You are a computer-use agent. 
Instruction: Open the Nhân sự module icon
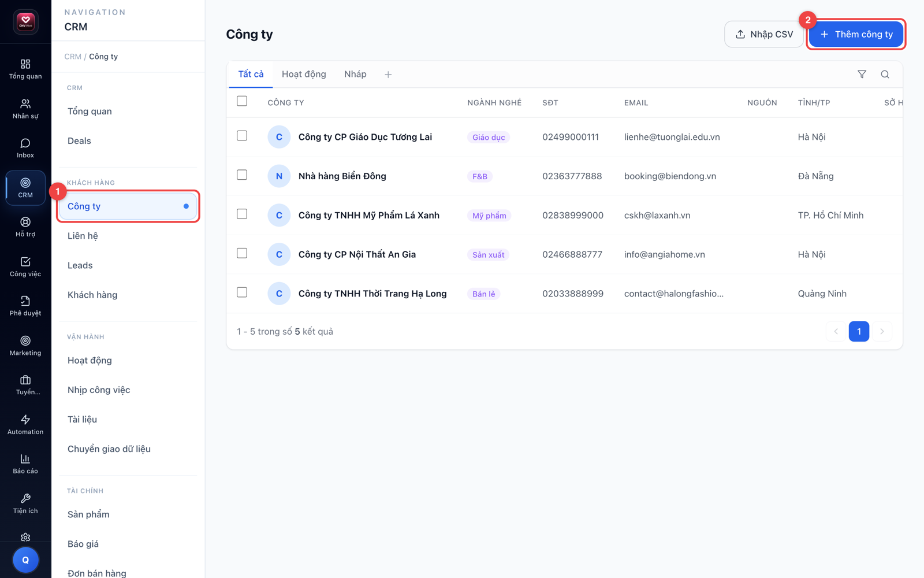pos(25,109)
